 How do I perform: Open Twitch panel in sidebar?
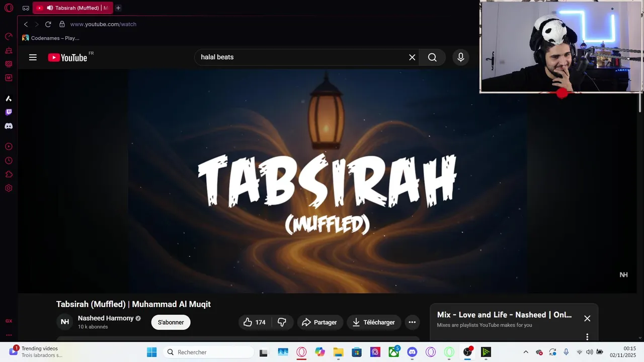(9, 112)
